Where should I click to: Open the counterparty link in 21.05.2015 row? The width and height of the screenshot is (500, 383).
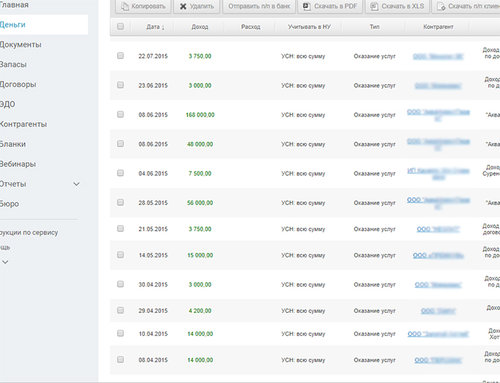click(x=438, y=229)
